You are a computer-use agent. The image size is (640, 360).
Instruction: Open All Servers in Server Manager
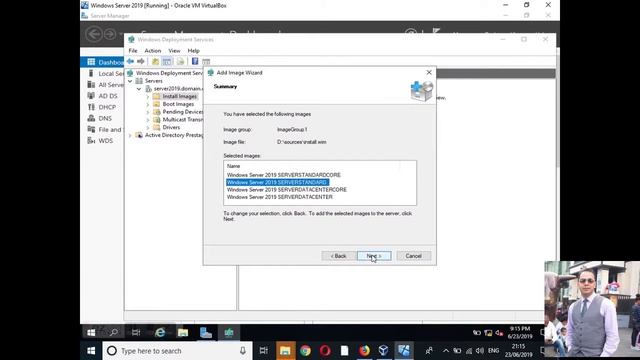105,84
